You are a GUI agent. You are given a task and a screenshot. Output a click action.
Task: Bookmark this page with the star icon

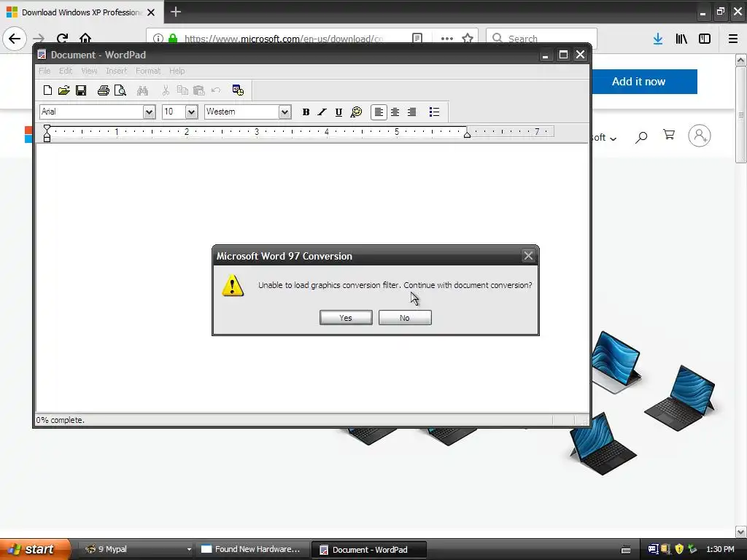point(468,39)
